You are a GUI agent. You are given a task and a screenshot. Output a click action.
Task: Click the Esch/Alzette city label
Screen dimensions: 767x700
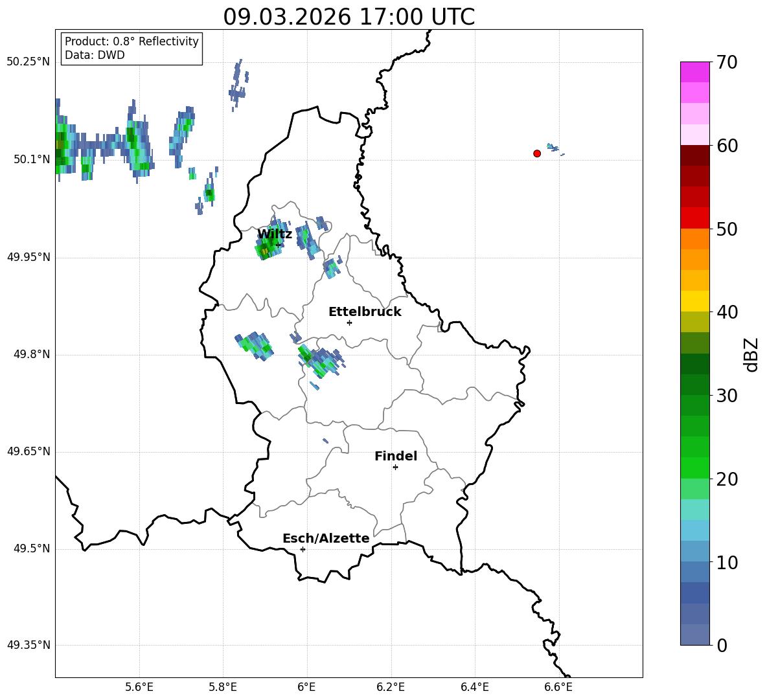click(326, 539)
